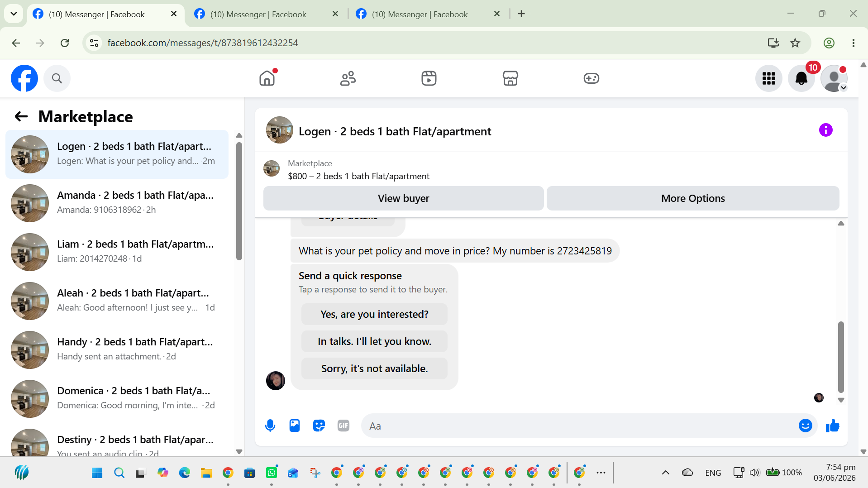Image resolution: width=868 pixels, height=488 pixels.
Task: Open Handy conversation in chat list
Action: (x=117, y=350)
